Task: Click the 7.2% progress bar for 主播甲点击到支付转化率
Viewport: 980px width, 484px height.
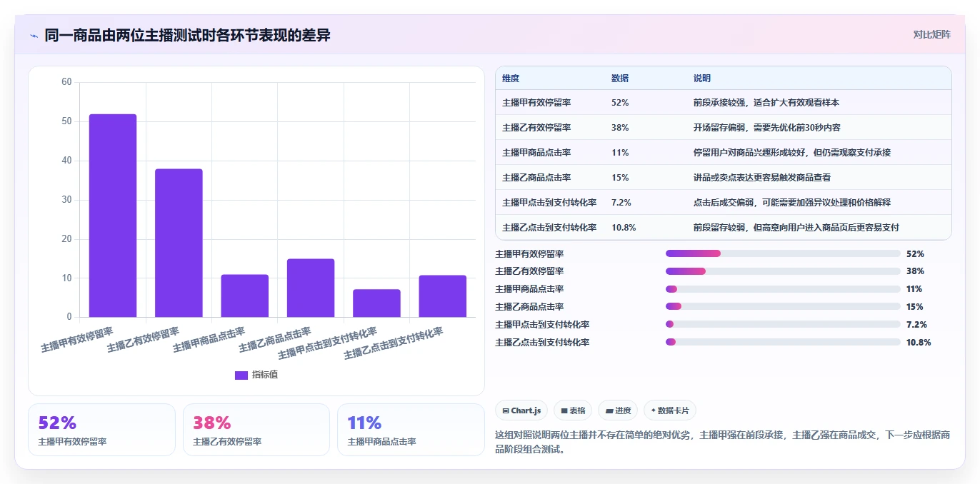Action: point(783,324)
